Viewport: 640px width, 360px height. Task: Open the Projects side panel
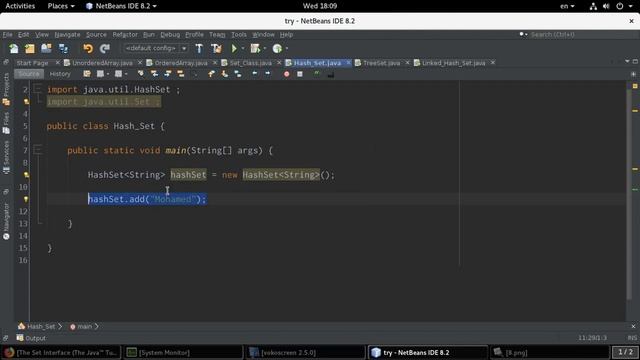6,90
